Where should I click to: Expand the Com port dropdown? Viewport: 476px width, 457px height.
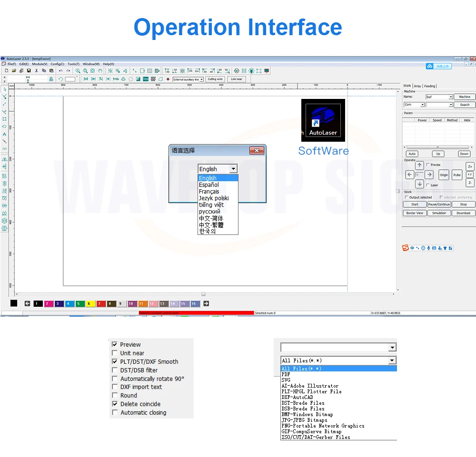[x=422, y=105]
